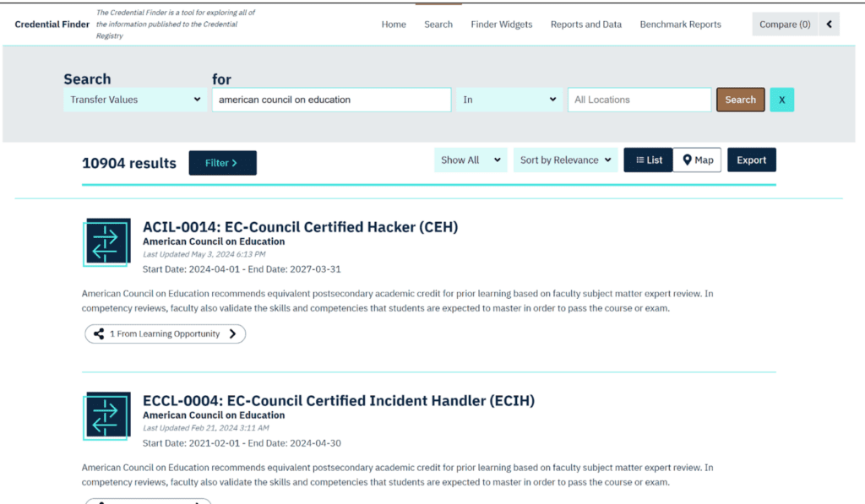Click the Export button

click(x=751, y=160)
